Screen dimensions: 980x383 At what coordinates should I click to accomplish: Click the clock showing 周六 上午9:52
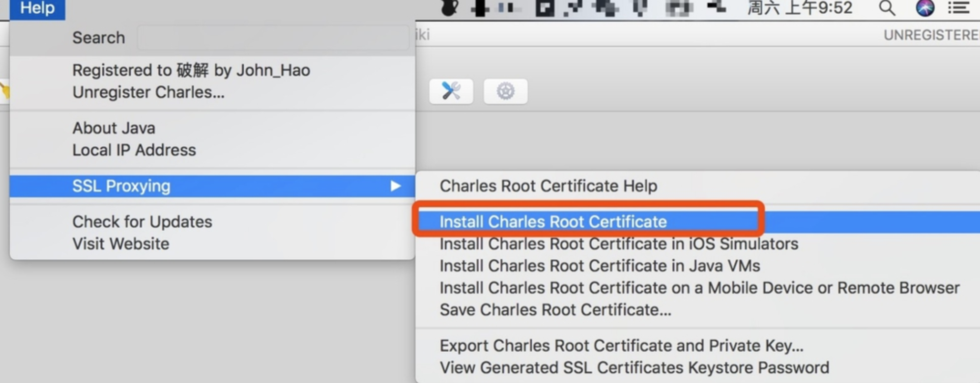800,8
